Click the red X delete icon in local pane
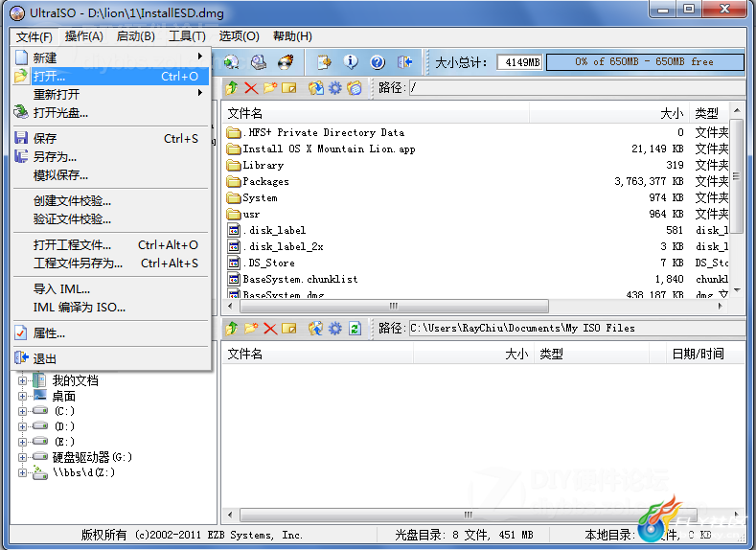This screenshot has height=550, width=756. pos(270,329)
